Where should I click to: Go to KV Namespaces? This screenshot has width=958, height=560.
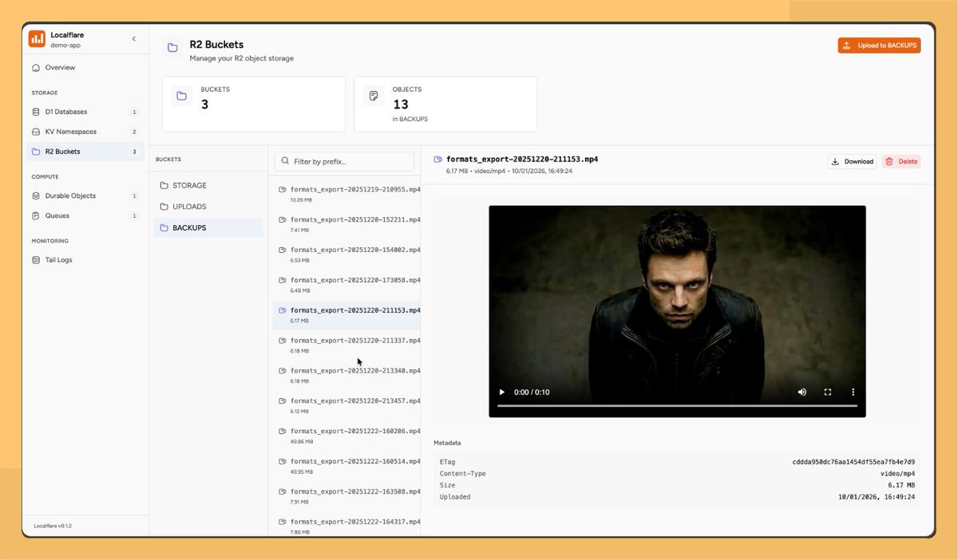pyautogui.click(x=85, y=132)
